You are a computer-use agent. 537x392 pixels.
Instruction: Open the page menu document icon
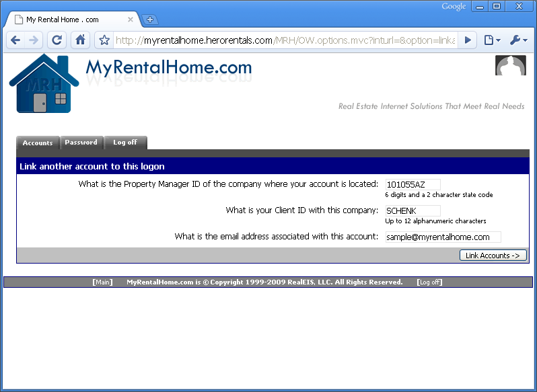pos(492,40)
